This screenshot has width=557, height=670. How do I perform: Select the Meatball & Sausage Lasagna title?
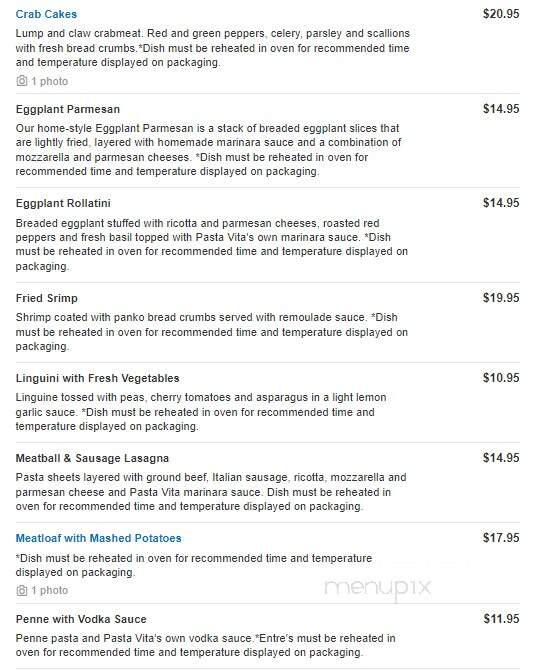pos(92,458)
